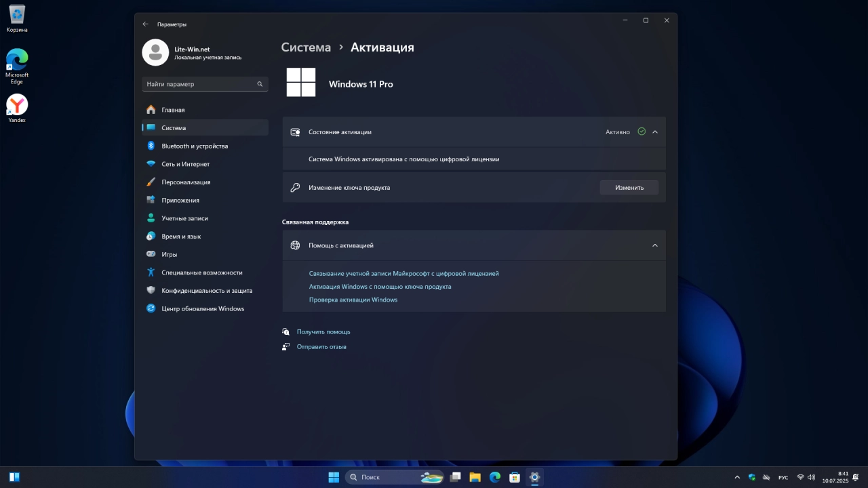
Task: Click the key icon for product key
Action: point(295,188)
